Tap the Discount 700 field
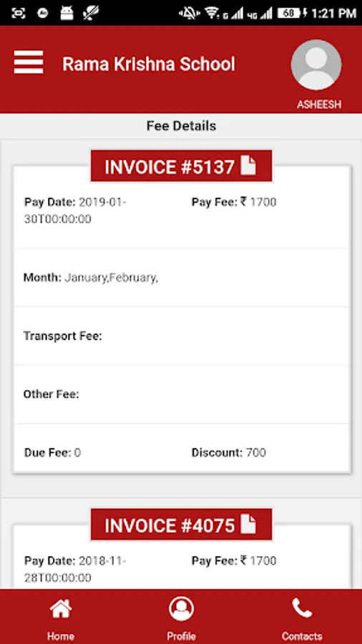This screenshot has width=362, height=644. tap(229, 453)
